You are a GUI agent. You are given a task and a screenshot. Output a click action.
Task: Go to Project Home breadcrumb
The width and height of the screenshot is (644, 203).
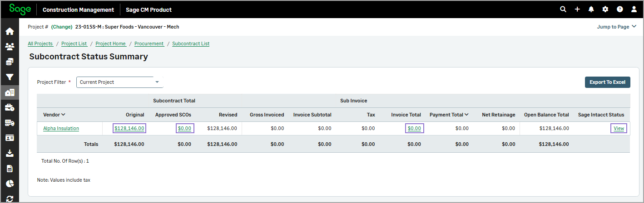click(110, 43)
